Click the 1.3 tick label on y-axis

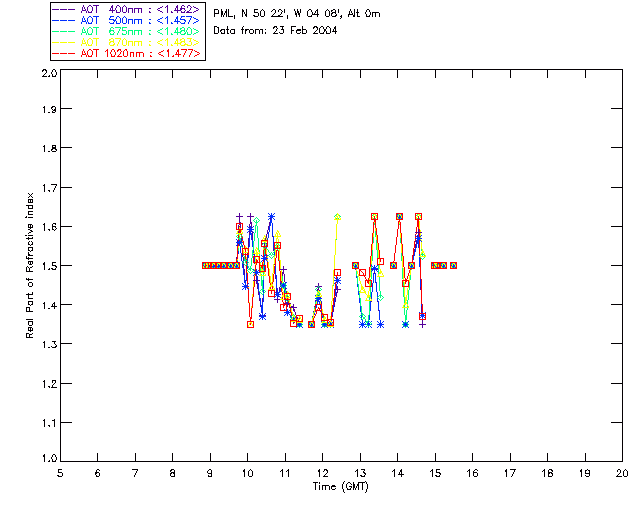47,344
